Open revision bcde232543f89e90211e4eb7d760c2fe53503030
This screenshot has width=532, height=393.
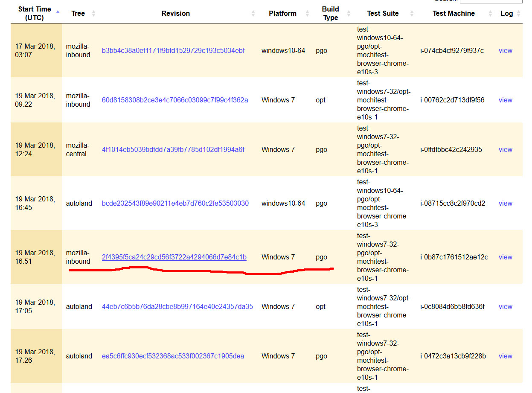click(175, 203)
